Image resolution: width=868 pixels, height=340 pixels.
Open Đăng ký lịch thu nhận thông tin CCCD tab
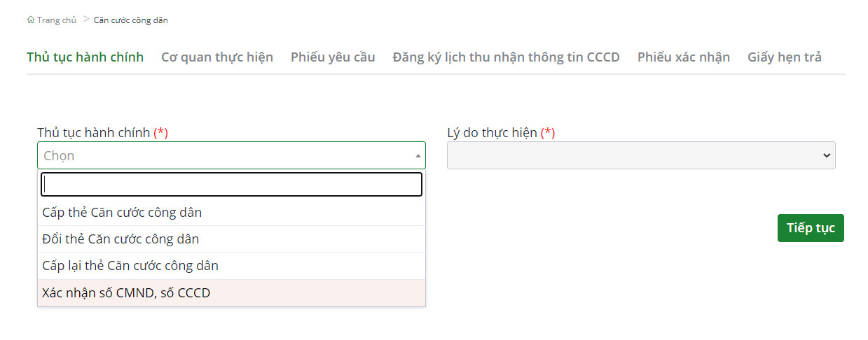pos(506,57)
